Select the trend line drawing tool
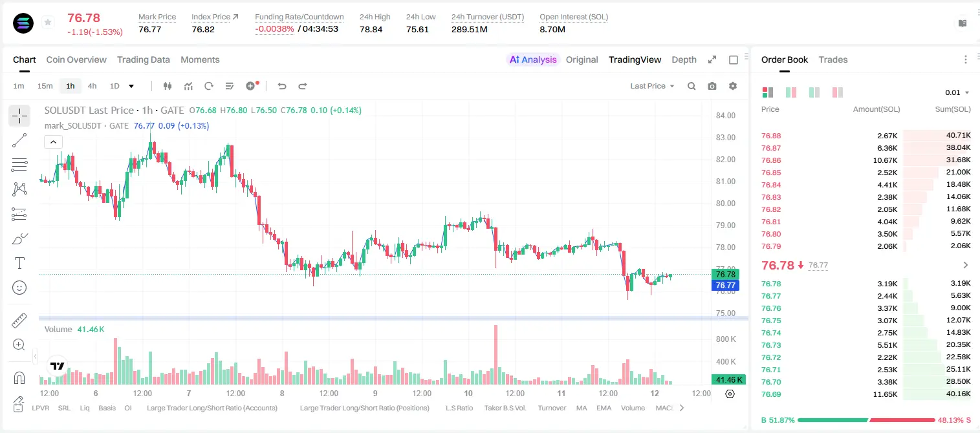Viewport: 980px width, 433px height. pyautogui.click(x=19, y=140)
